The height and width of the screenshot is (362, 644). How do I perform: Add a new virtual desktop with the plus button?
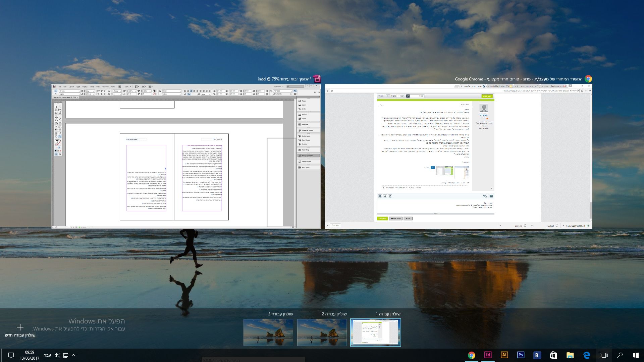(x=20, y=327)
